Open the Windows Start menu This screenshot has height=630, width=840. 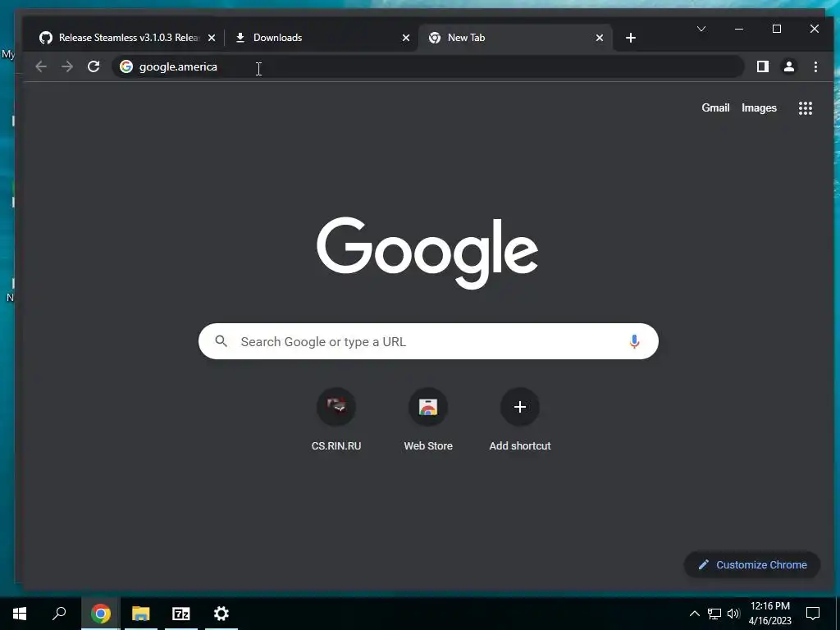(x=20, y=614)
